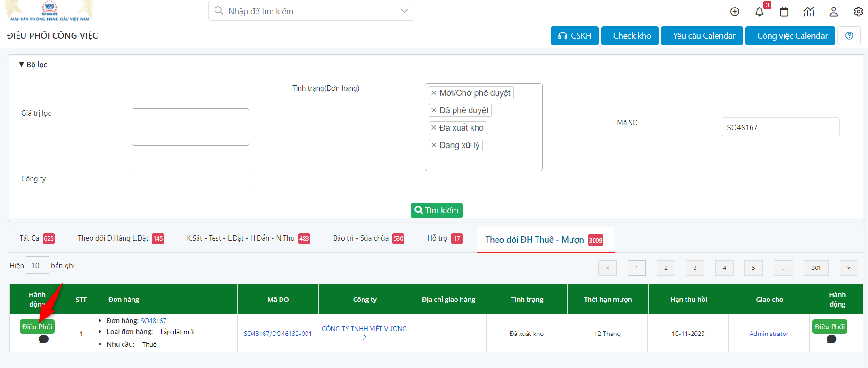Go to previous page with < button

click(607, 268)
